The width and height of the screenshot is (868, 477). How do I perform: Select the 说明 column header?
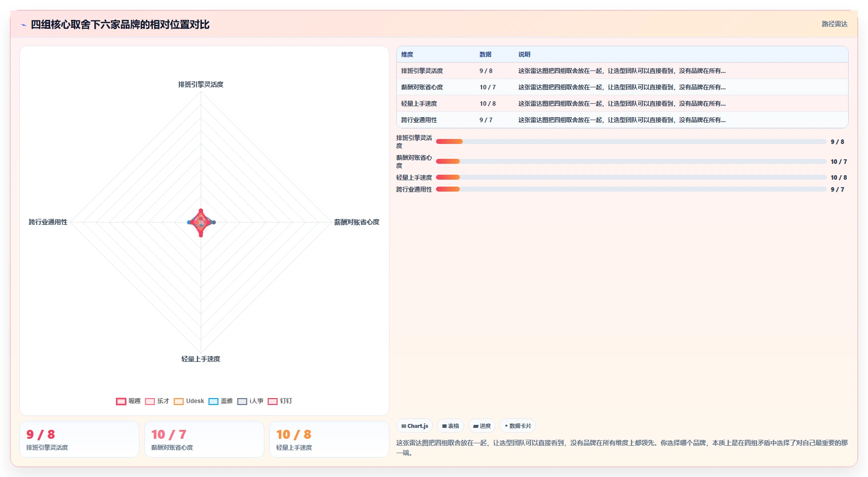pyautogui.click(x=524, y=55)
